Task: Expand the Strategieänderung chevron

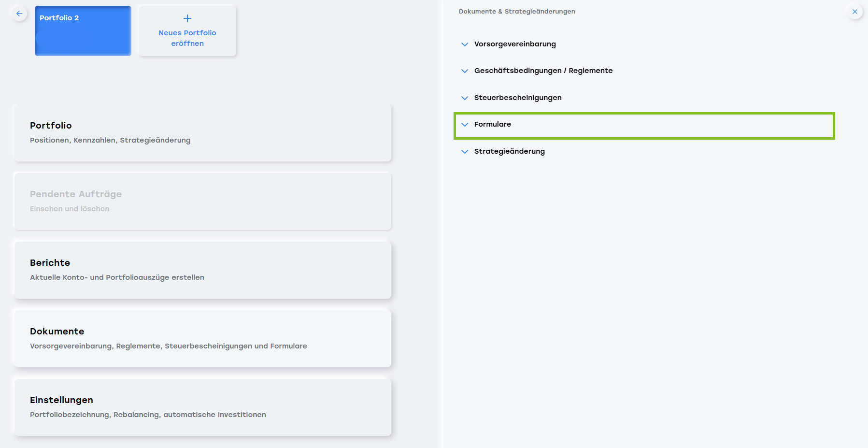Action: [x=465, y=152]
